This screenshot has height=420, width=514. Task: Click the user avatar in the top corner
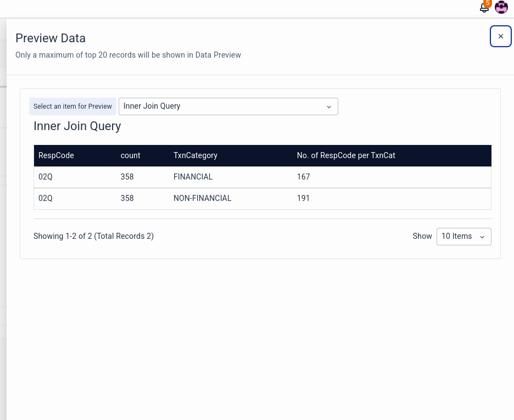(501, 7)
